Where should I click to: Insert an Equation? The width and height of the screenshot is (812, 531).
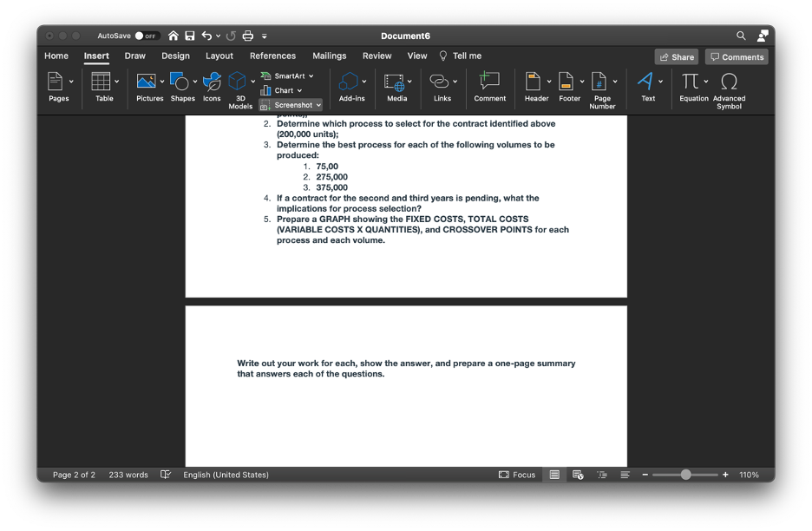click(x=691, y=82)
